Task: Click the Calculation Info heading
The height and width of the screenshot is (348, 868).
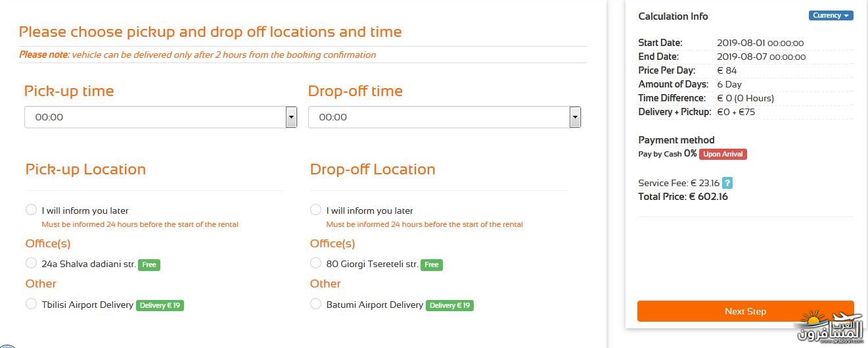Action: (x=674, y=16)
